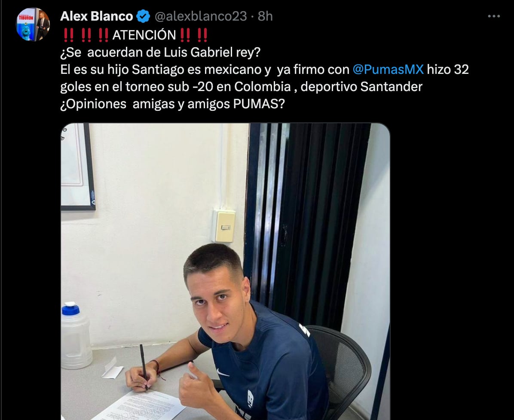Click the '¿Opiniones amigas y amigos PUMAS?' line
Image resolution: width=514 pixels, height=420 pixels.
172,104
